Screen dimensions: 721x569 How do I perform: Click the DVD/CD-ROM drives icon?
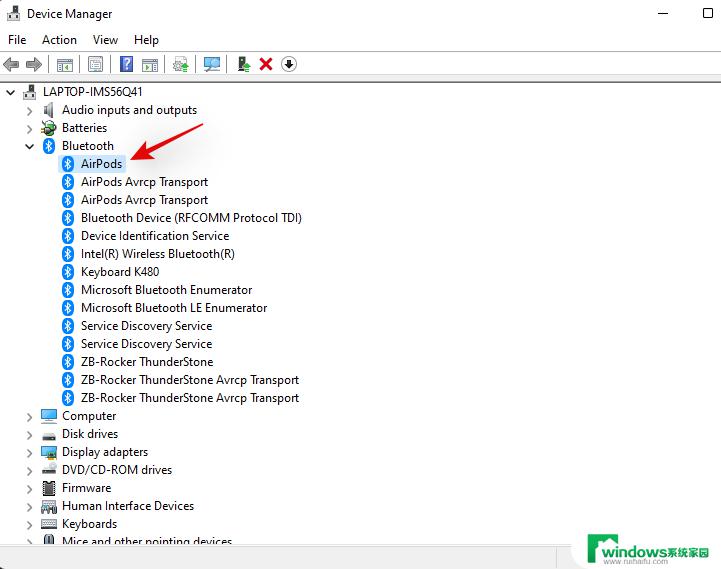pos(49,469)
